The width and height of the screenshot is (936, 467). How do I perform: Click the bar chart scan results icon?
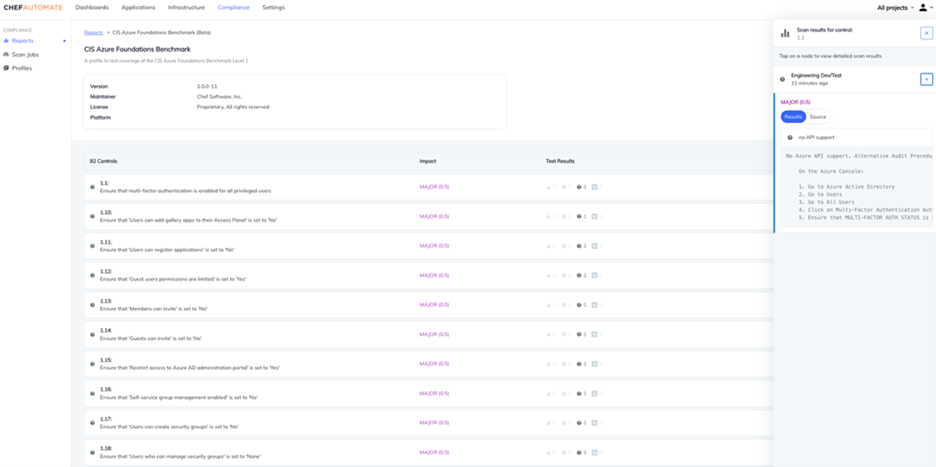pyautogui.click(x=785, y=33)
